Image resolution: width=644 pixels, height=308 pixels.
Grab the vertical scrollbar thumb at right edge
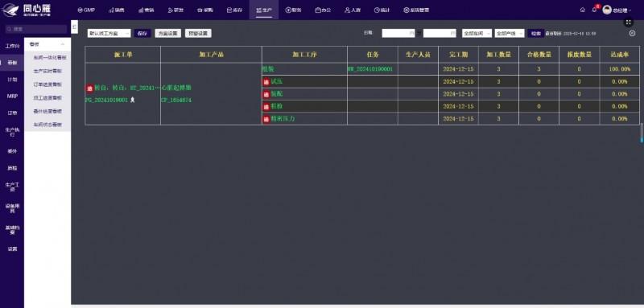[641, 133]
